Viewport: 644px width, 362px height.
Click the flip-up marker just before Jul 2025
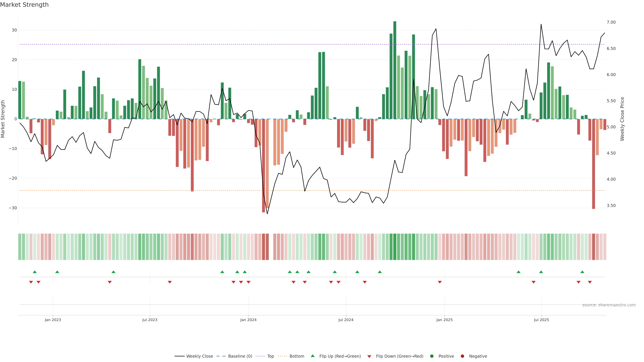point(541,272)
